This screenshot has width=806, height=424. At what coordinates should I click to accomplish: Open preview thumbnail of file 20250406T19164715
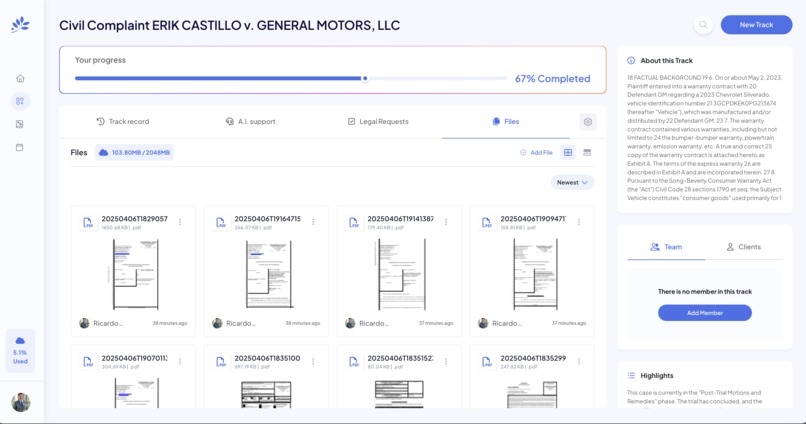[269, 274]
